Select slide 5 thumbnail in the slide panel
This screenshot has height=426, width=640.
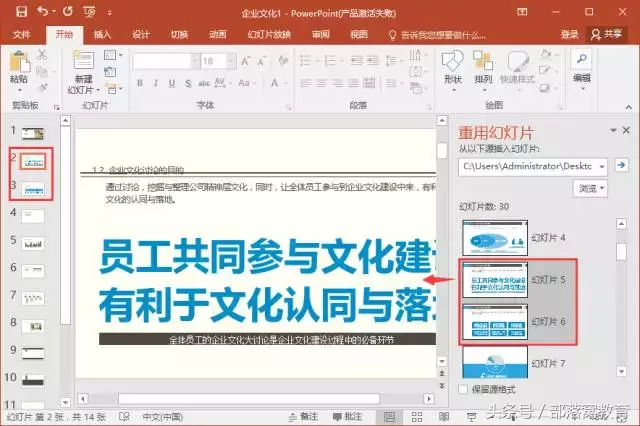[x=33, y=244]
